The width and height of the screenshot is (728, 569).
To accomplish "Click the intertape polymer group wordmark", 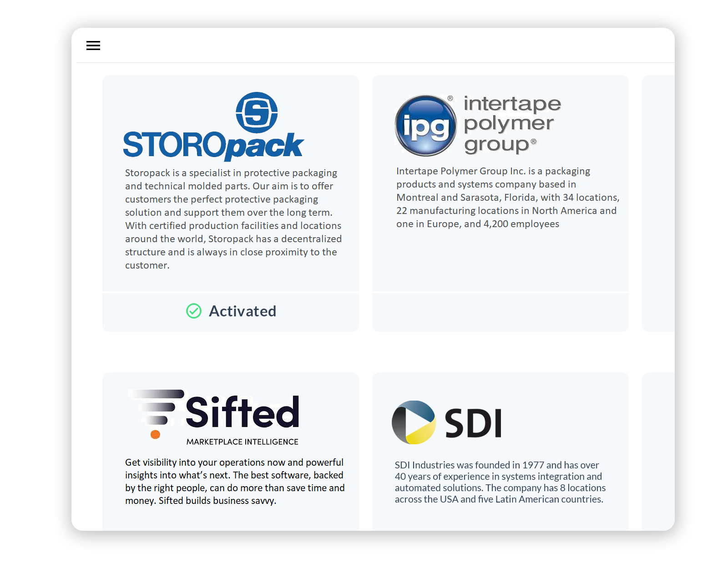I will point(512,124).
